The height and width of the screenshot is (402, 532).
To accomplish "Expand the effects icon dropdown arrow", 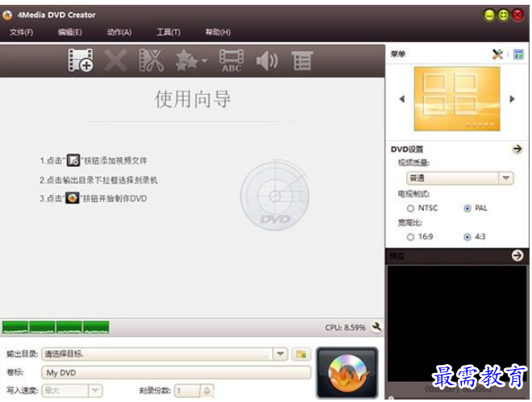I will click(204, 60).
